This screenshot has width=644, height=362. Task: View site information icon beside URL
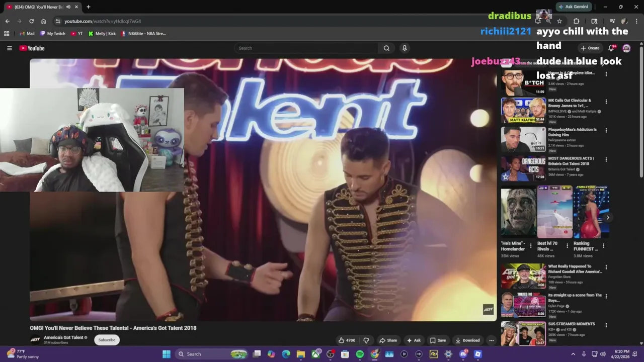coord(58,21)
